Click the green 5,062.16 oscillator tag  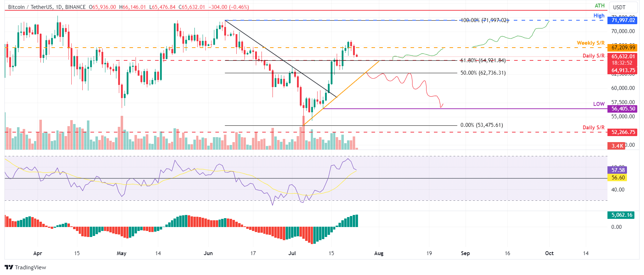pos(622,215)
